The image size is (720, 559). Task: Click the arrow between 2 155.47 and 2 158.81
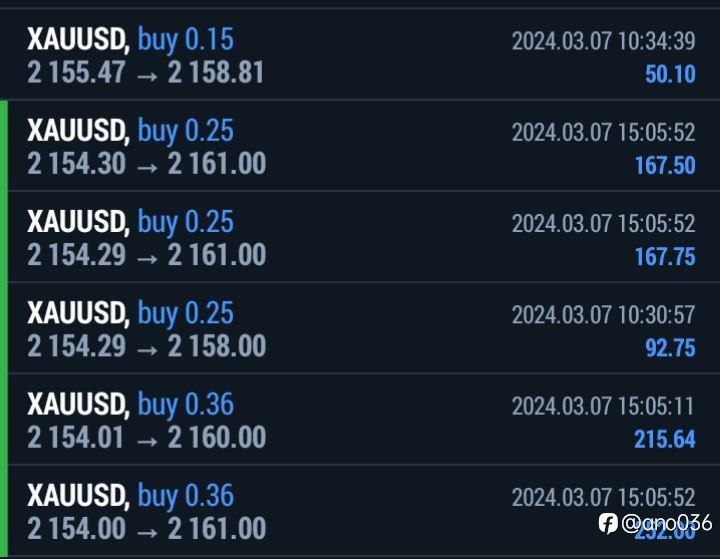click(147, 76)
